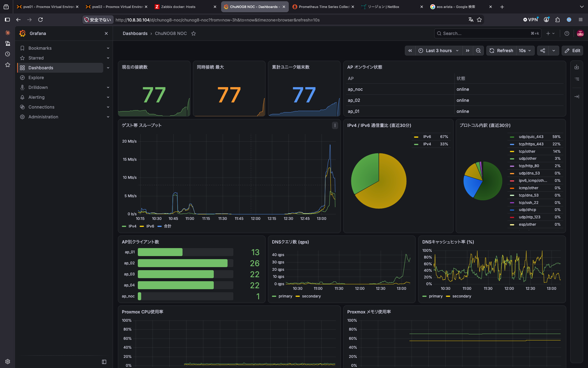Click the Edit dashboard button
Image resolution: width=588 pixels, height=368 pixels.
(x=572, y=51)
